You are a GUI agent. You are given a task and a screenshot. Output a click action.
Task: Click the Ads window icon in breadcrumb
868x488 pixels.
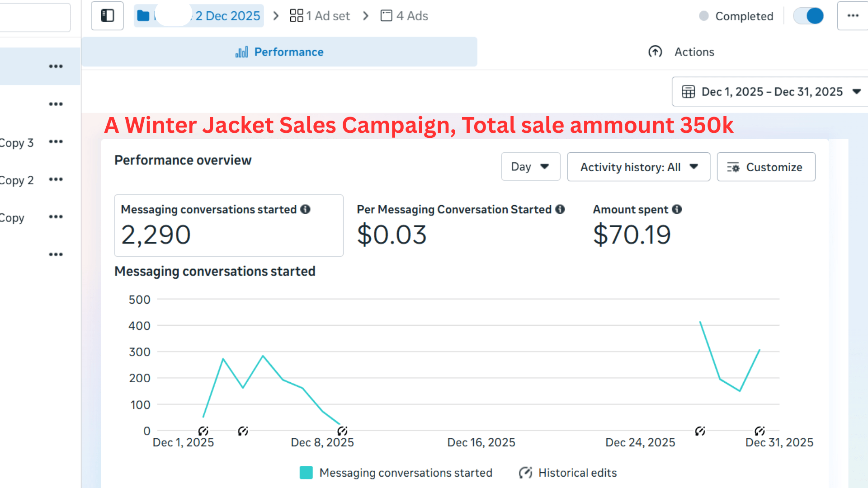tap(386, 16)
